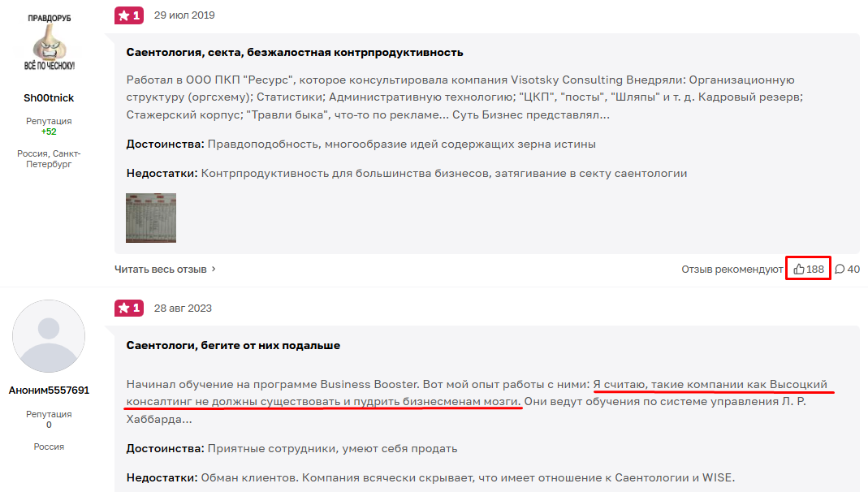Click 'Репутация' label under Sh00tnick
868x492 pixels.
(x=49, y=121)
